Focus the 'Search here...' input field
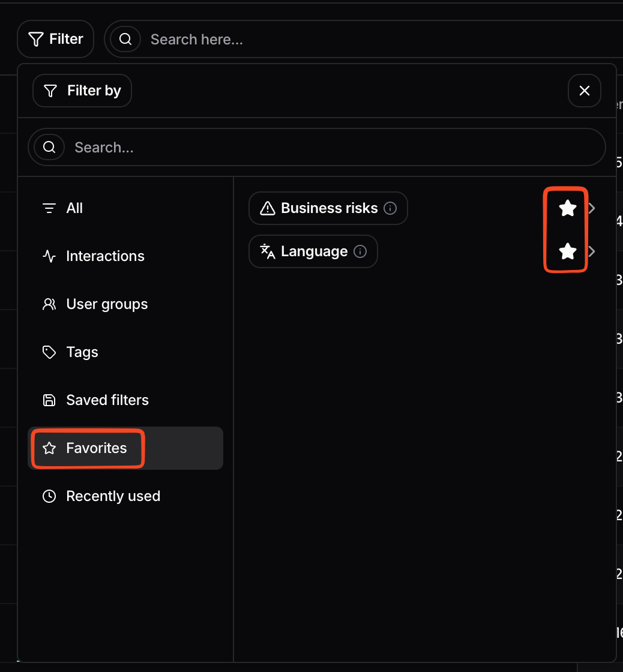623x672 pixels. pos(364,40)
